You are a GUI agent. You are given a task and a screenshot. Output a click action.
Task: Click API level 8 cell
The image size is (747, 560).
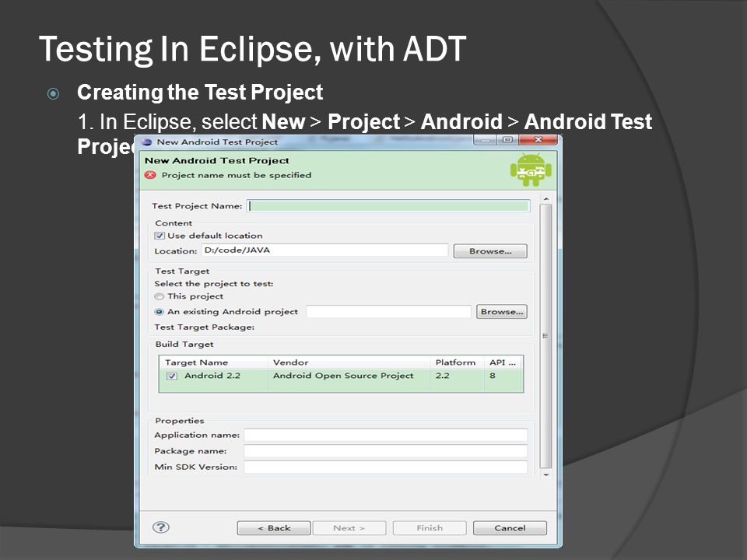[x=493, y=376]
